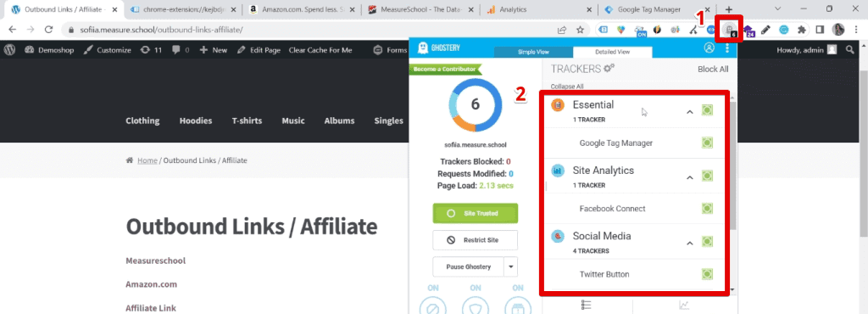Click Become a Contributor ribbon
Viewport: 868px width, 314px height.
(445, 70)
